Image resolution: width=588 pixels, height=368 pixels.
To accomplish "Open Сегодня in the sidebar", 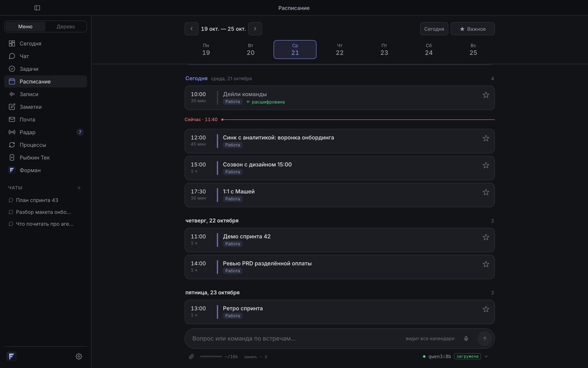I will coord(46,43).
